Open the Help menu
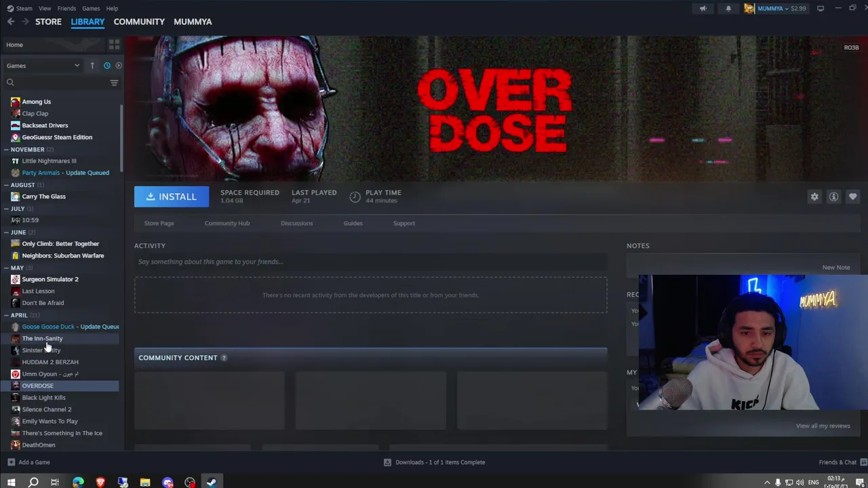 [x=112, y=9]
